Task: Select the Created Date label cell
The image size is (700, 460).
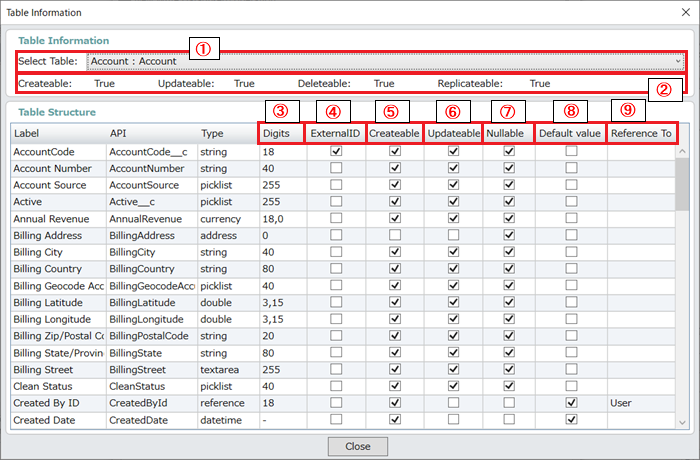Action: coord(58,420)
